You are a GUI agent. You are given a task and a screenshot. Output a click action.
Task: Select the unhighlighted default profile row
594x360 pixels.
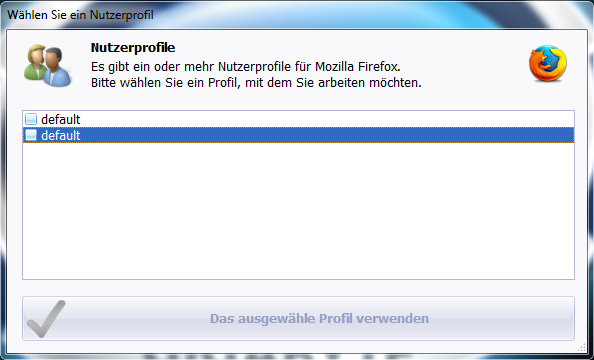(299, 119)
